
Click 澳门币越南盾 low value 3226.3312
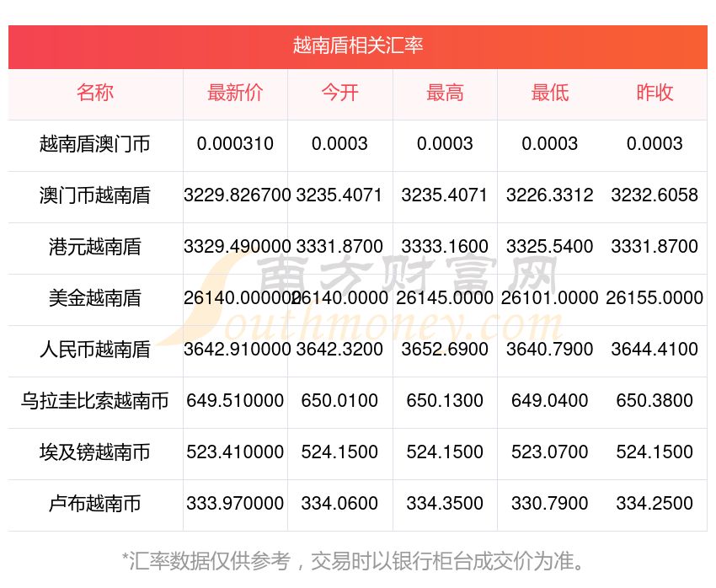coord(550,195)
